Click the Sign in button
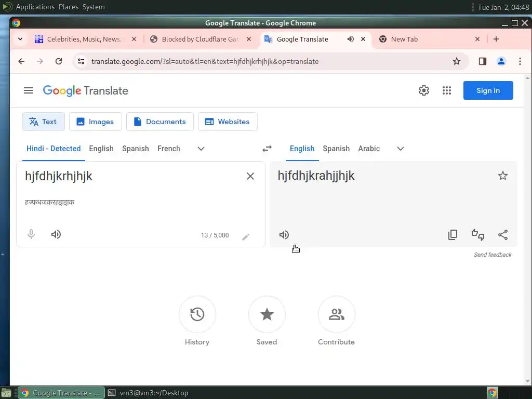Image resolution: width=532 pixels, height=399 pixels. click(x=488, y=90)
